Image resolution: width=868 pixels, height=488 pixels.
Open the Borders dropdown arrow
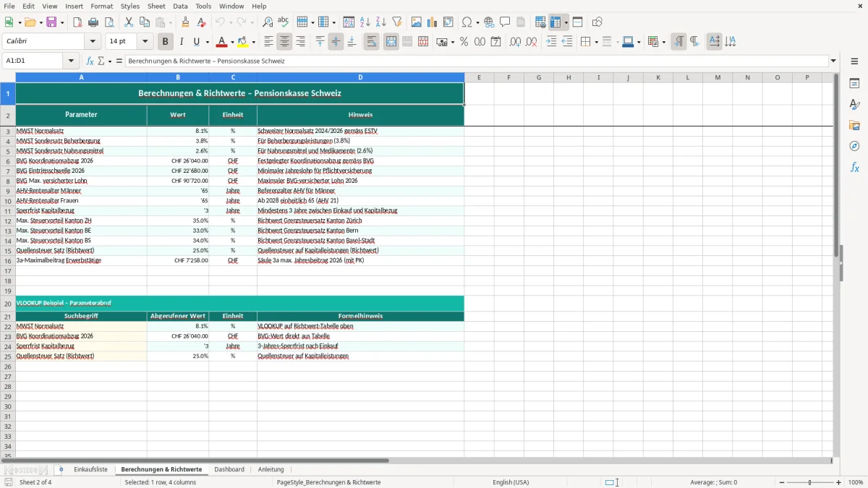coord(595,42)
